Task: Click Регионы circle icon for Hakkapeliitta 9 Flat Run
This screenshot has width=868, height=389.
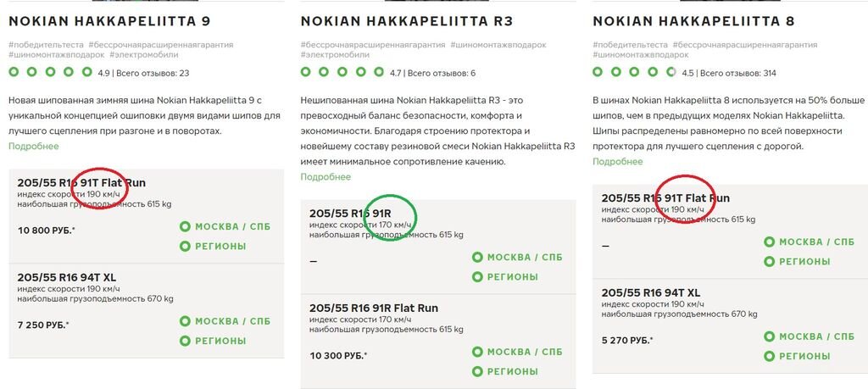Action: pyautogui.click(x=185, y=247)
